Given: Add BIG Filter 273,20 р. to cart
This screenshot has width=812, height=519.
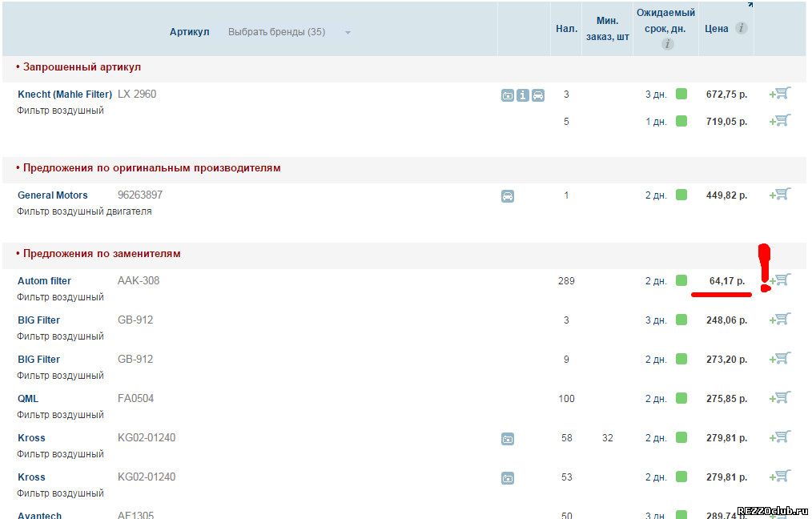Looking at the screenshot, I should 780,359.
